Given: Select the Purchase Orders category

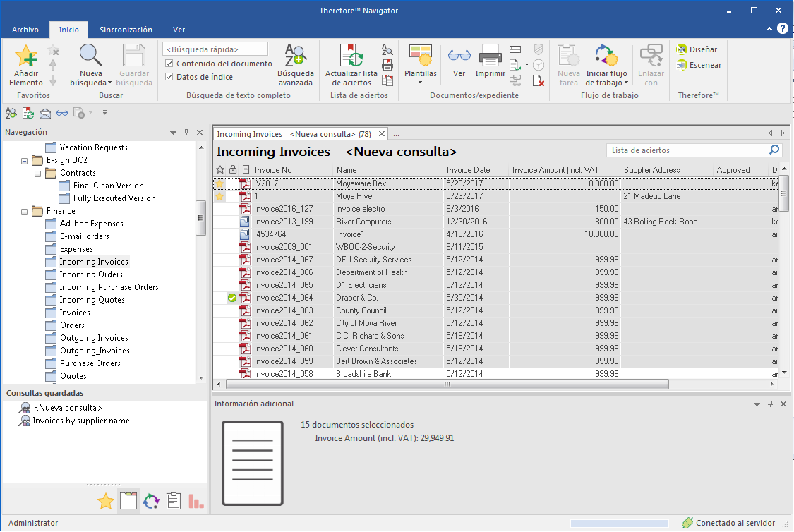Looking at the screenshot, I should click(x=90, y=363).
